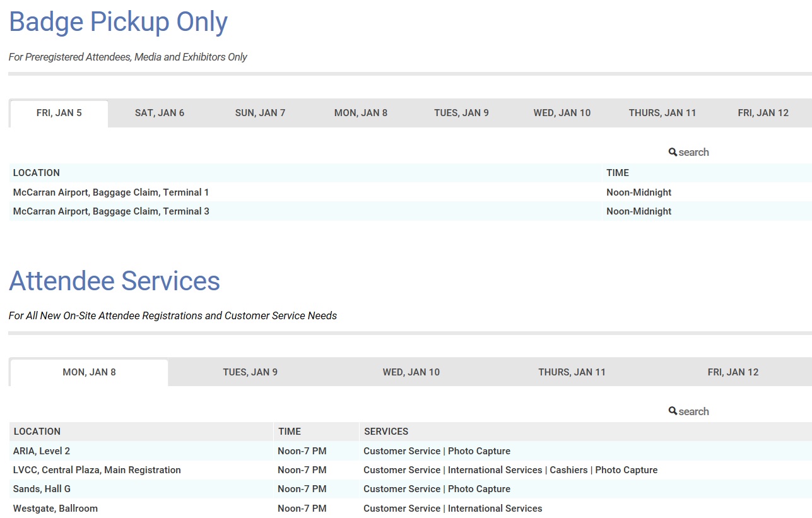The image size is (812, 518).
Task: Select FRI, JAN 12 in Badge Pickup tabs
Action: [x=763, y=113]
